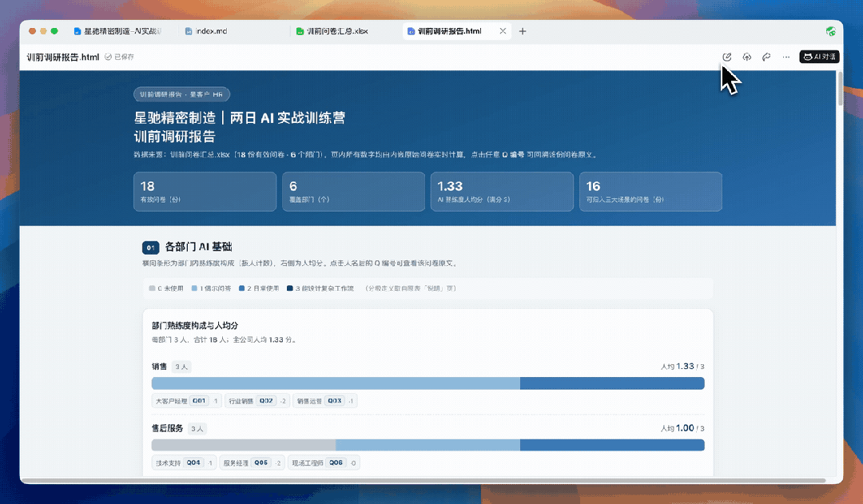Open the AI 对话 chat panel
This screenshot has height=504, width=863.
pos(819,57)
